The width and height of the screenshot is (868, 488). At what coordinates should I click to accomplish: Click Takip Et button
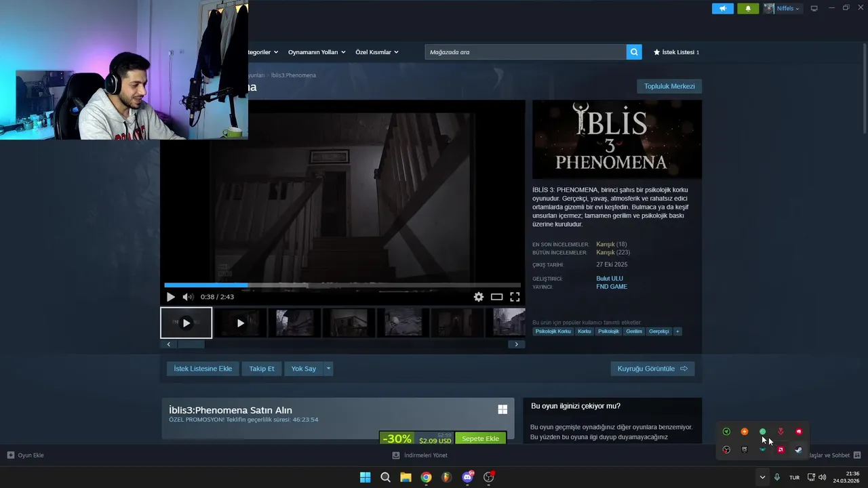262,369
